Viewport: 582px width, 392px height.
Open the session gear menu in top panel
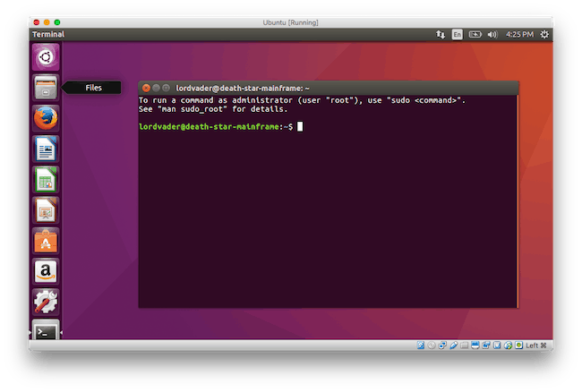(544, 35)
